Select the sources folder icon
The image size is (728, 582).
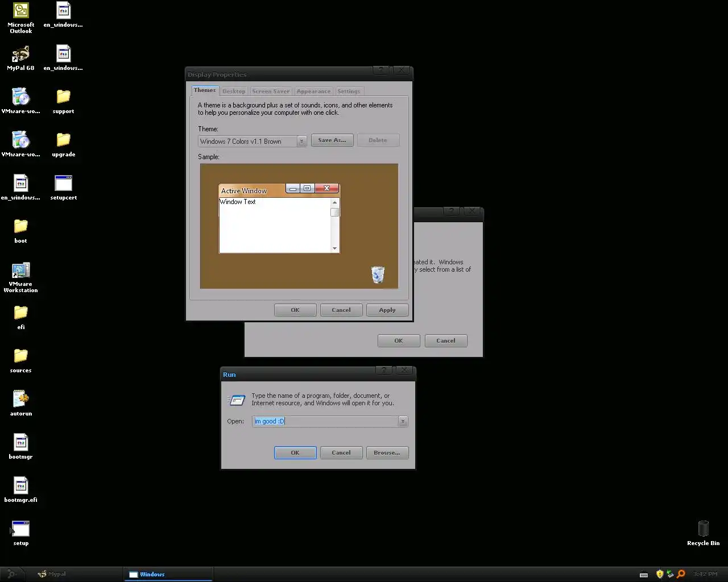[x=20, y=360]
